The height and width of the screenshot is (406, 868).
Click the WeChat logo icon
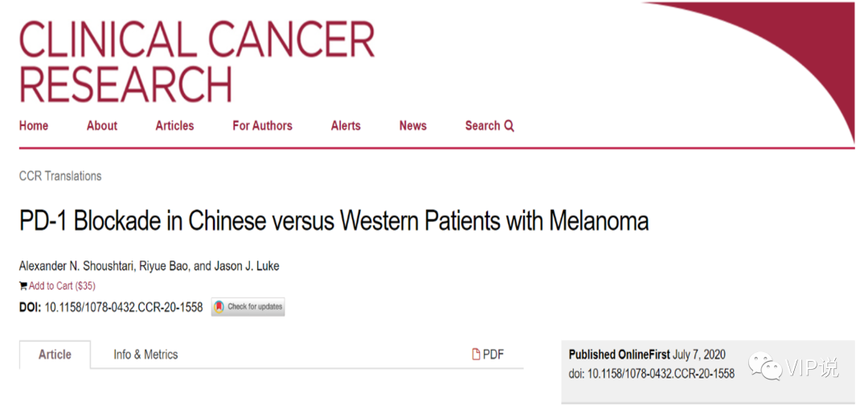point(765,367)
